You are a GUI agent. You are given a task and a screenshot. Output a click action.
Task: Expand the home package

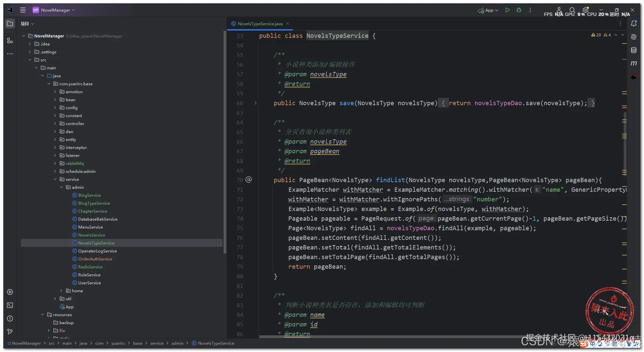tap(61, 291)
